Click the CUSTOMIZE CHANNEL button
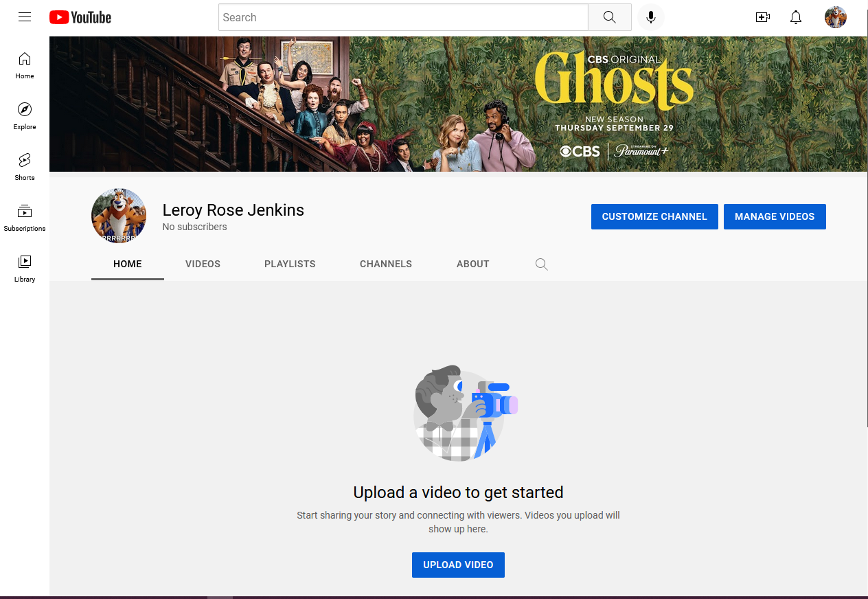The height and width of the screenshot is (599, 868). click(654, 216)
